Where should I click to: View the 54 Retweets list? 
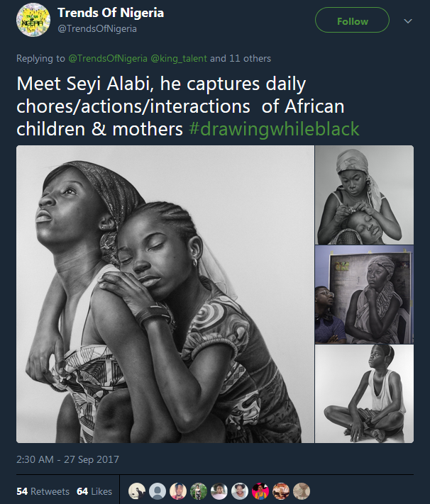coord(43,491)
